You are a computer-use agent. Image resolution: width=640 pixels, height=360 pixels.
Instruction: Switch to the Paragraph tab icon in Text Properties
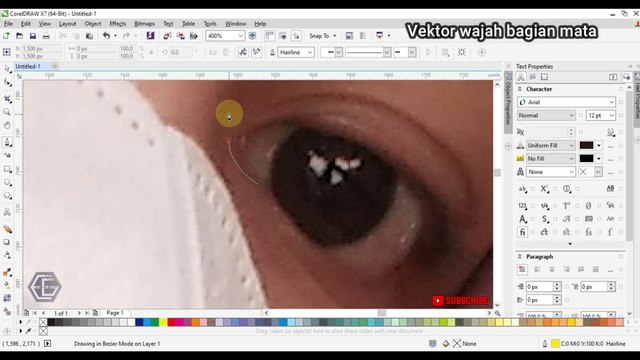(x=533, y=77)
